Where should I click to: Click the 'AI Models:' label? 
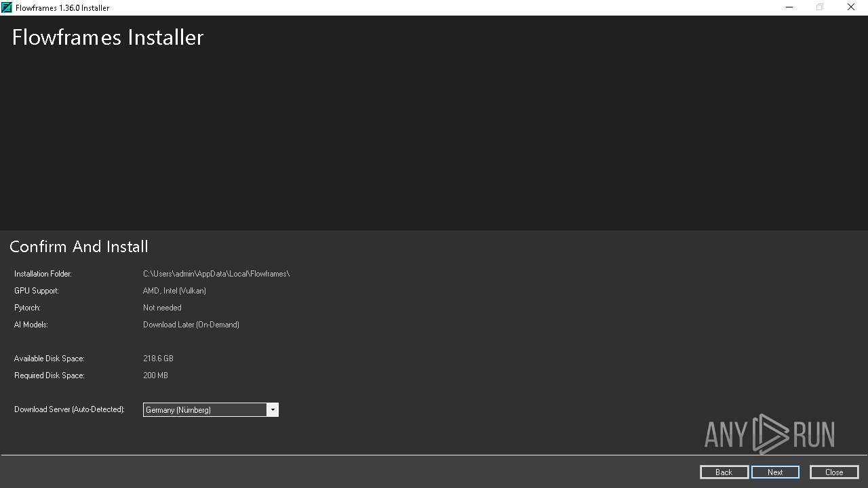(x=31, y=325)
